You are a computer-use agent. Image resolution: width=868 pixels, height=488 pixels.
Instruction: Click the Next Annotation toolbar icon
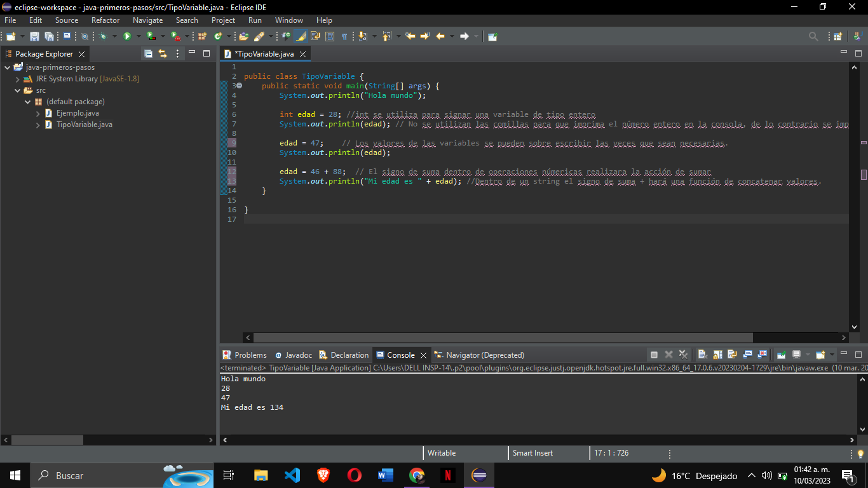point(363,36)
